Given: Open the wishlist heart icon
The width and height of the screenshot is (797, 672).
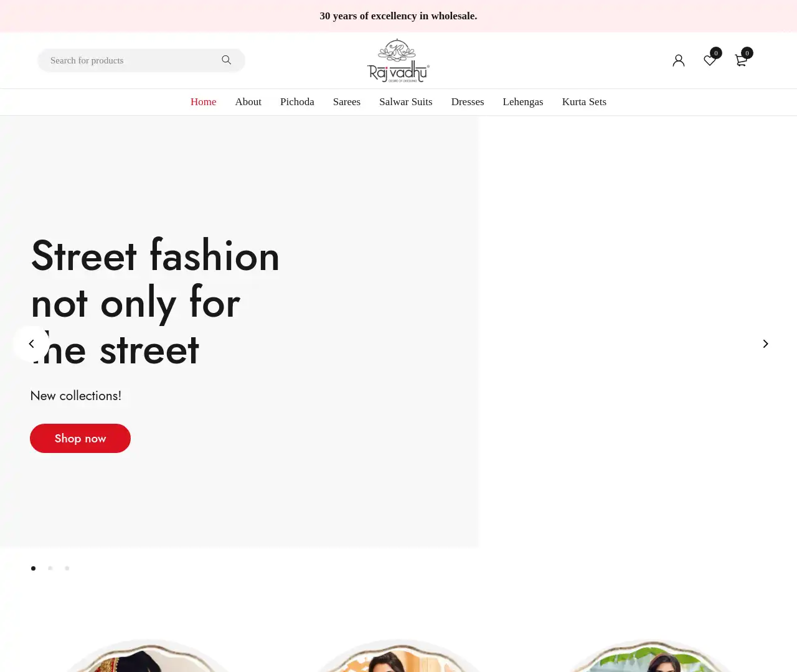Looking at the screenshot, I should [x=710, y=60].
